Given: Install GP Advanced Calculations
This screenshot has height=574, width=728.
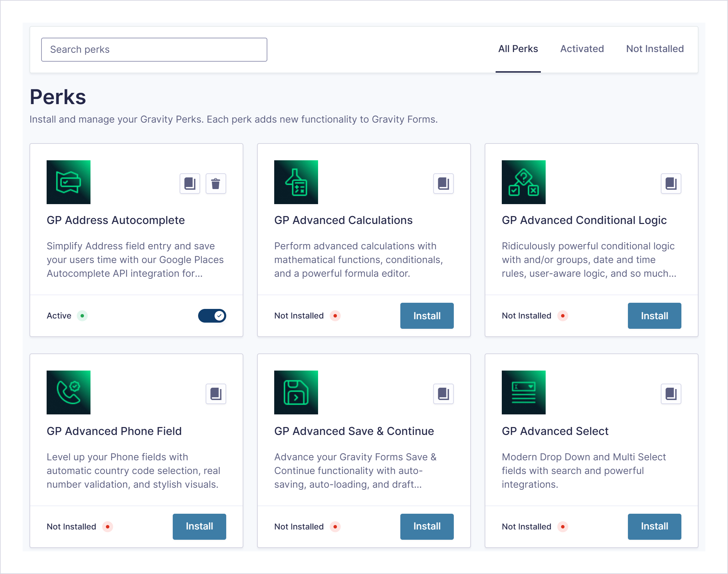Looking at the screenshot, I should pos(427,316).
